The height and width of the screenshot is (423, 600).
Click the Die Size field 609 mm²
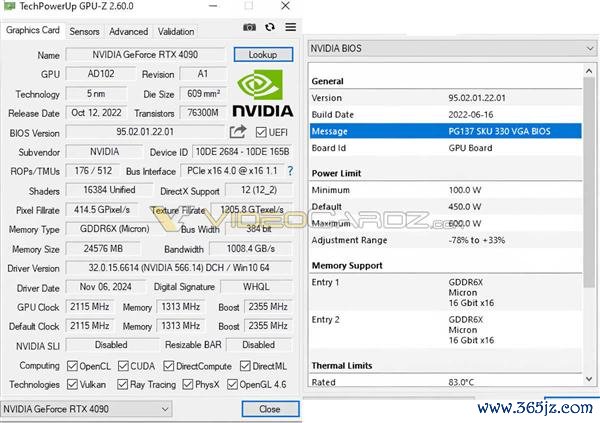[x=203, y=93]
